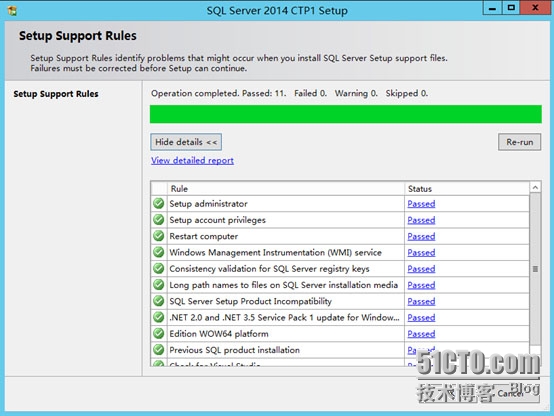The width and height of the screenshot is (554, 416).
Task: Click the SQL Server Setup title bar icon
Action: [x=12, y=11]
